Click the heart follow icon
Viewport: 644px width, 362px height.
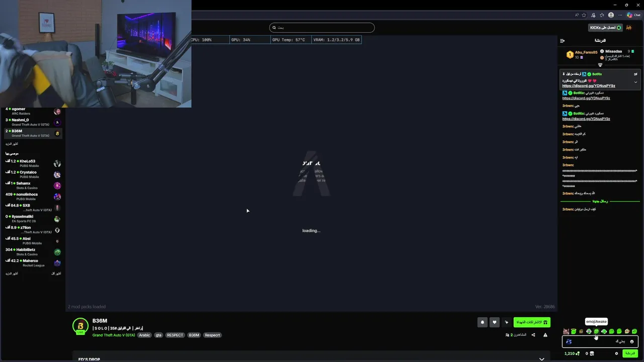pos(495,322)
